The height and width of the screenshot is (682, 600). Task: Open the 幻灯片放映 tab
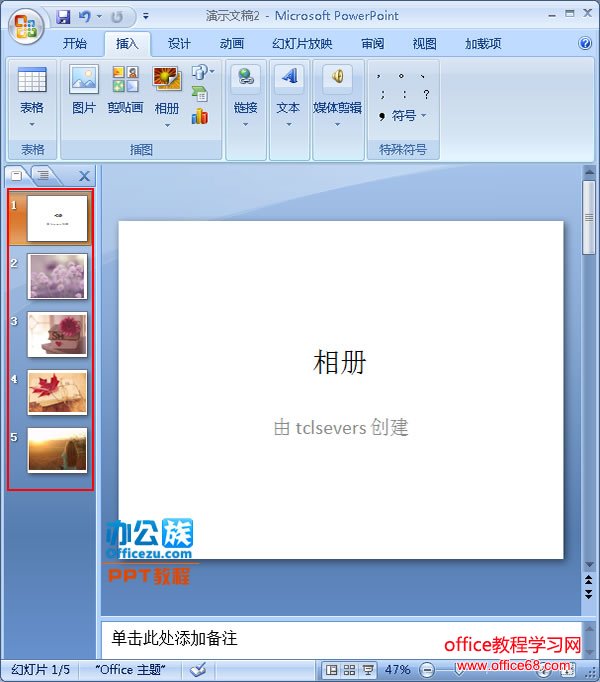click(302, 43)
